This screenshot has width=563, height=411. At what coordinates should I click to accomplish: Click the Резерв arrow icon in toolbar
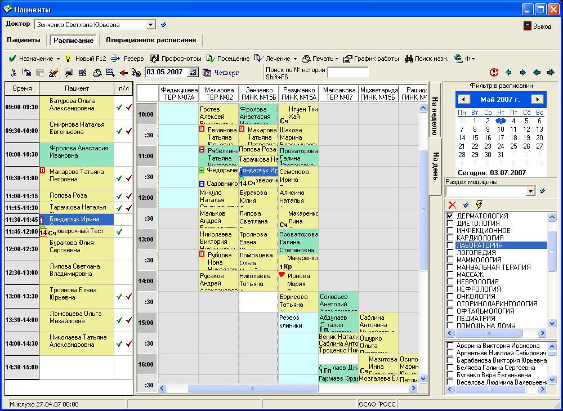tap(115, 59)
